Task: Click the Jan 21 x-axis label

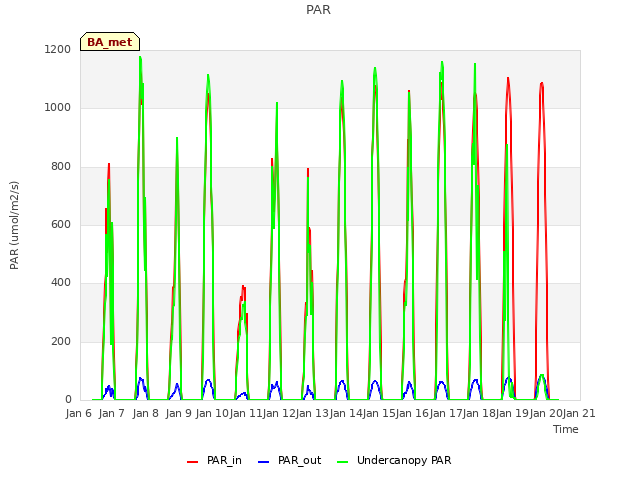Action: 579,413
